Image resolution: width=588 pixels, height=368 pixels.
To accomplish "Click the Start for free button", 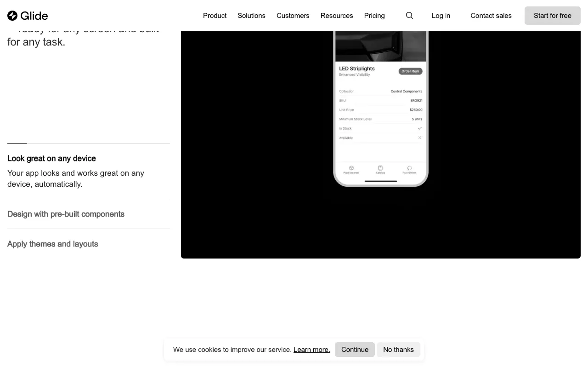I will click(x=553, y=16).
